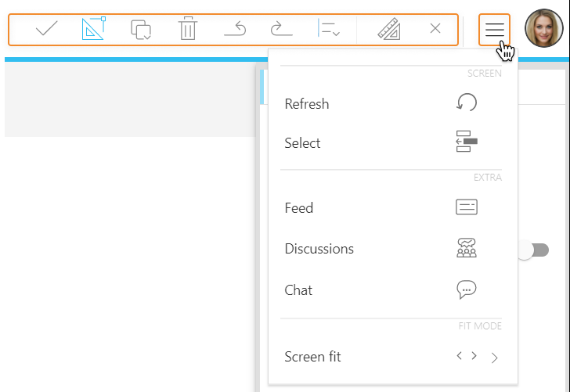
Task: Choose Select from the Screen section
Action: [x=303, y=143]
